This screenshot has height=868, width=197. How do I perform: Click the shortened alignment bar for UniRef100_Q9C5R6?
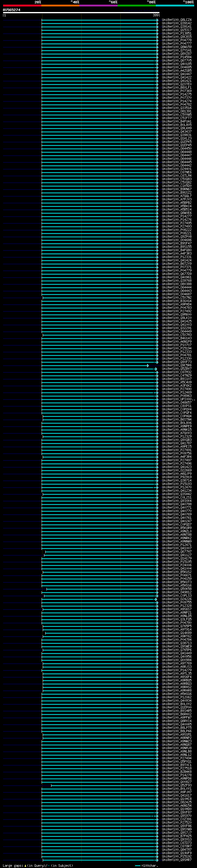coord(95,365)
